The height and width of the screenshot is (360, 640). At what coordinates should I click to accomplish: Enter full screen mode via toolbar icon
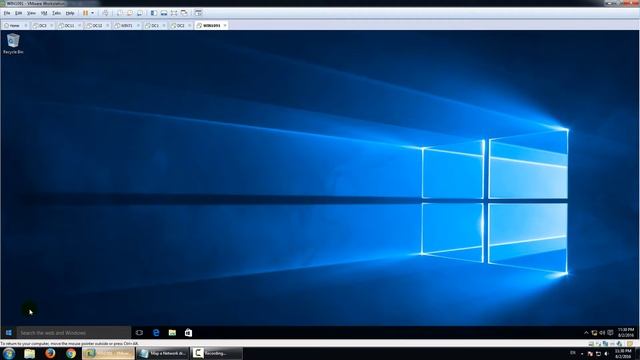tap(174, 13)
